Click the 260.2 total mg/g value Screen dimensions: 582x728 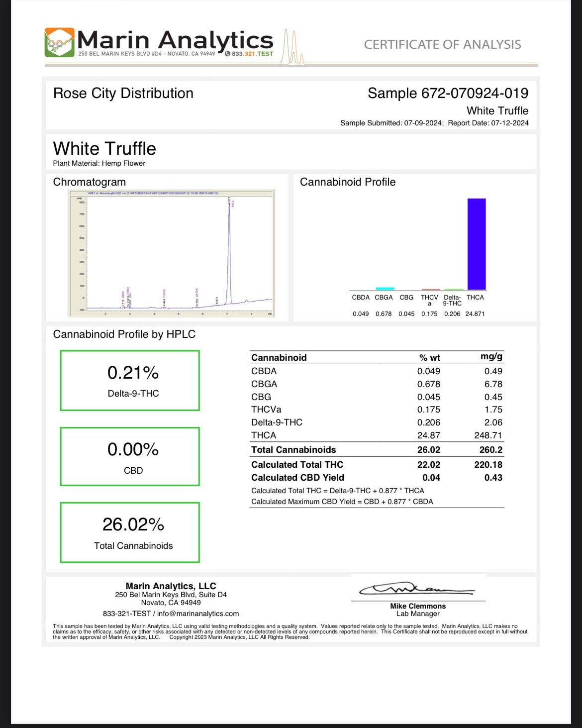[491, 450]
